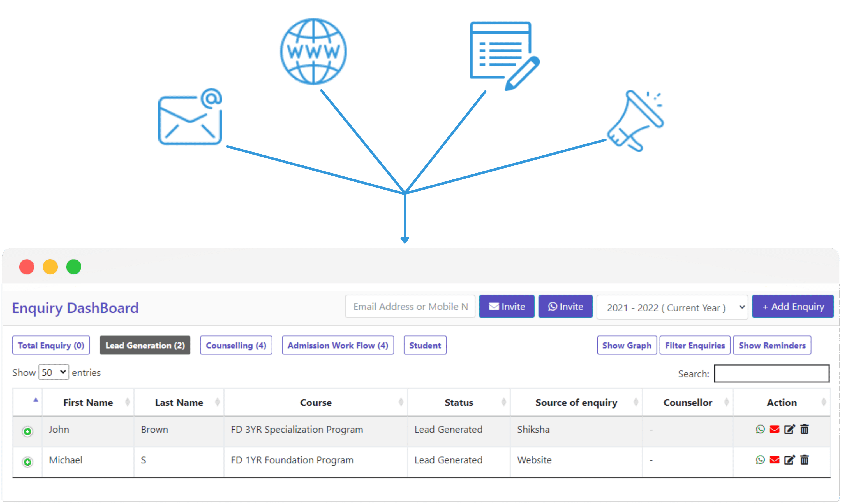Expand the Show entries per page dropdown

54,372
